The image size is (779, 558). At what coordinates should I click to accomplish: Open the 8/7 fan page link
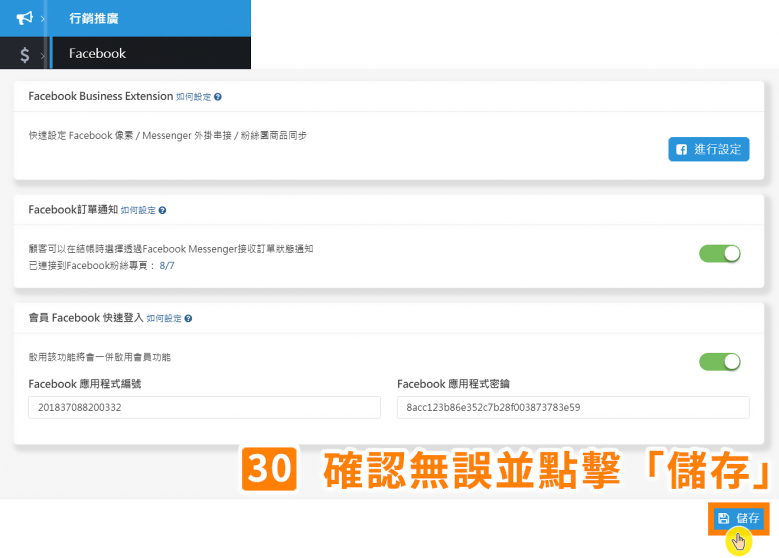167,265
